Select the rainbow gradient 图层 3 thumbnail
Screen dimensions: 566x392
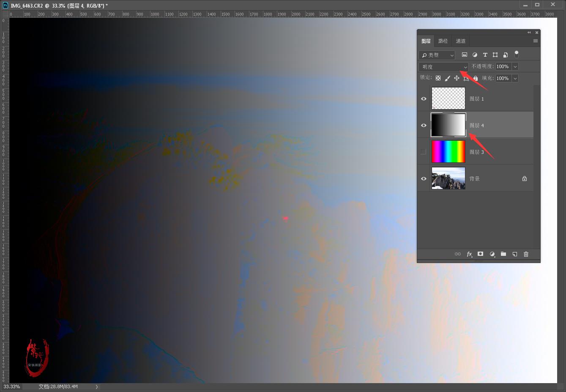click(448, 152)
